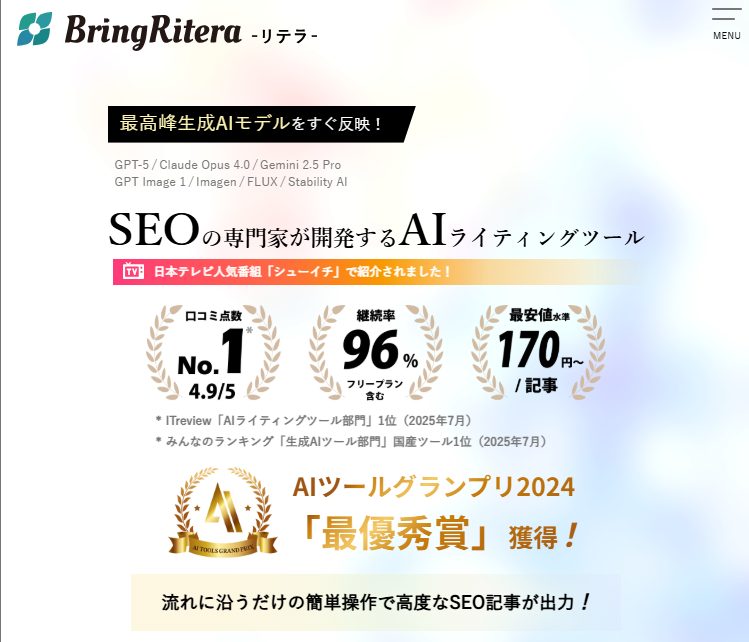749x642 pixels.
Task: Click the AIツールグランプリ2024 heading
Action: (433, 487)
